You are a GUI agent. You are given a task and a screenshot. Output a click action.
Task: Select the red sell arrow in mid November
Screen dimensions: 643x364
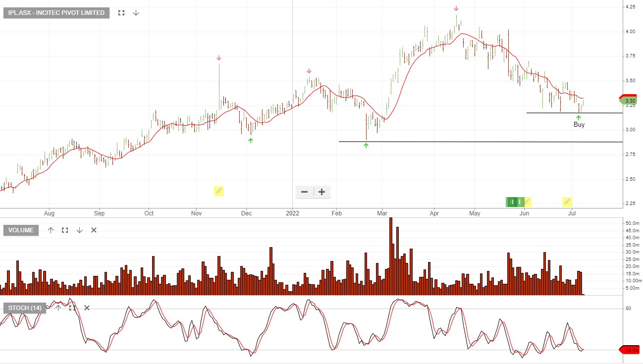219,58
